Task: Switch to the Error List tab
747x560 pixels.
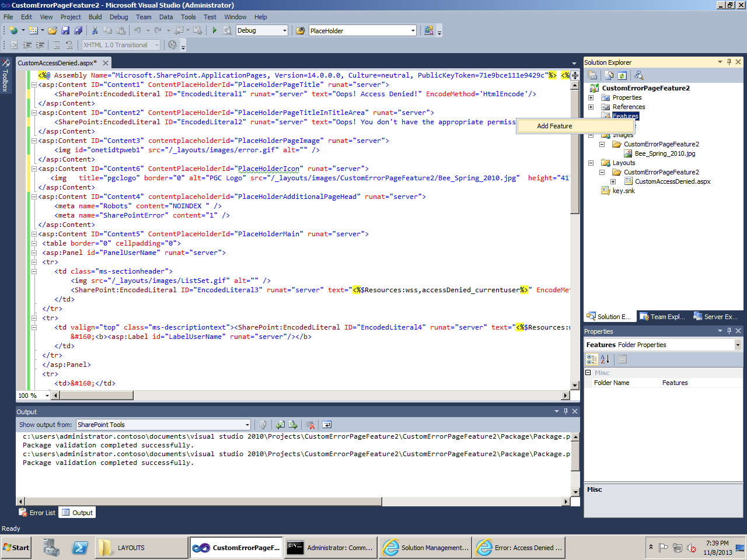Action: coord(37,513)
